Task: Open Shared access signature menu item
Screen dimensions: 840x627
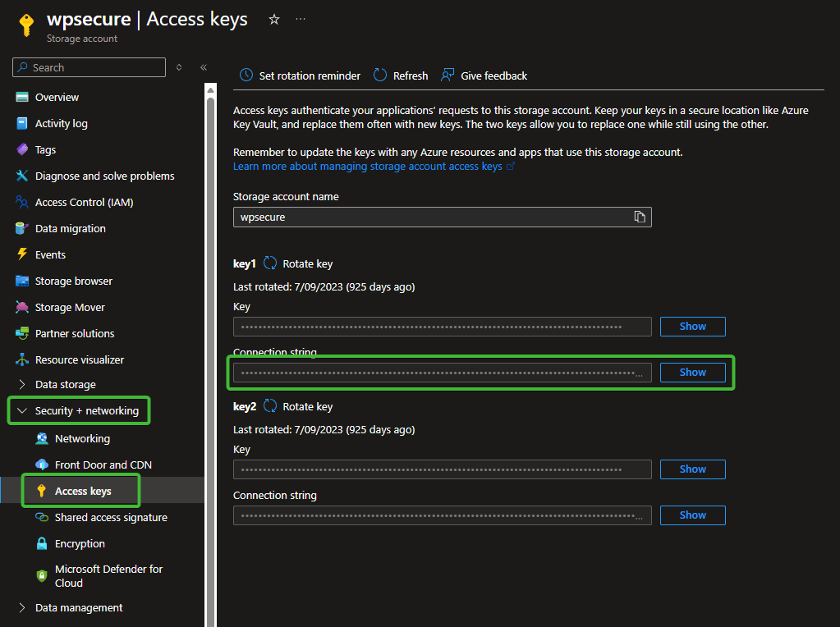Action: point(111,517)
